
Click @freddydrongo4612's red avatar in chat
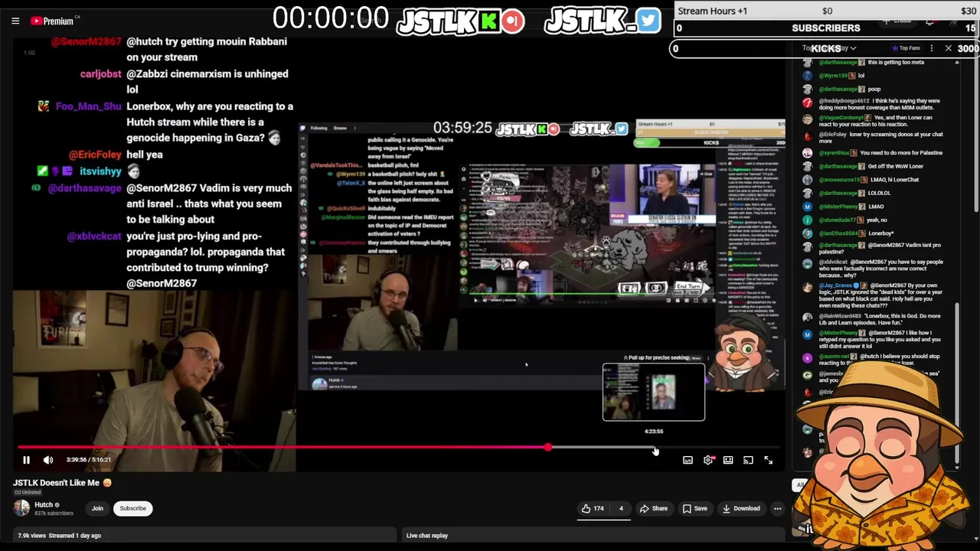point(807,103)
